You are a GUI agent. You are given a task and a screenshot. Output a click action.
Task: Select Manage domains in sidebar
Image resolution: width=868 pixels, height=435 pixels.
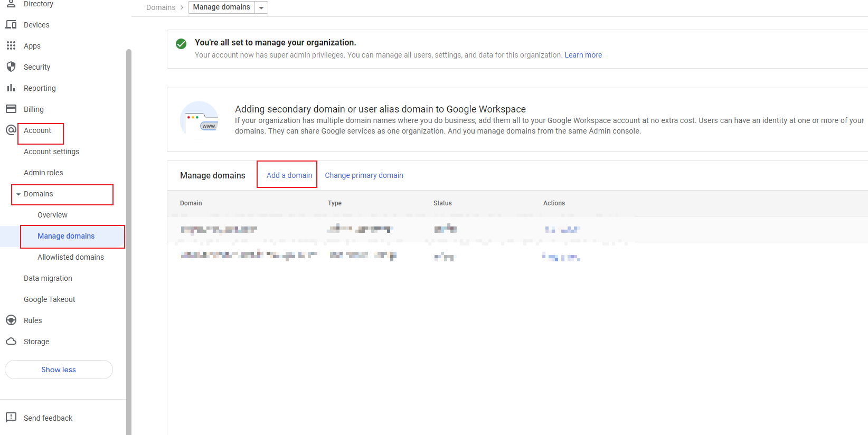[66, 236]
